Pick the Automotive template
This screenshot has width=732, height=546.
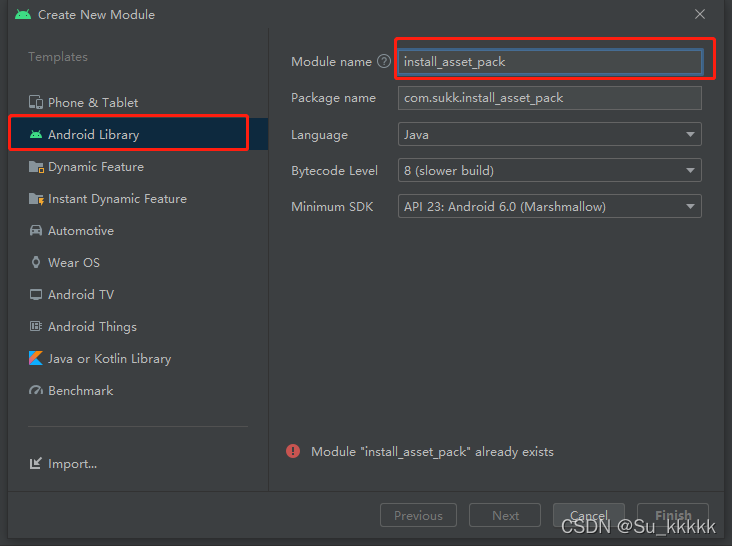click(x=138, y=231)
